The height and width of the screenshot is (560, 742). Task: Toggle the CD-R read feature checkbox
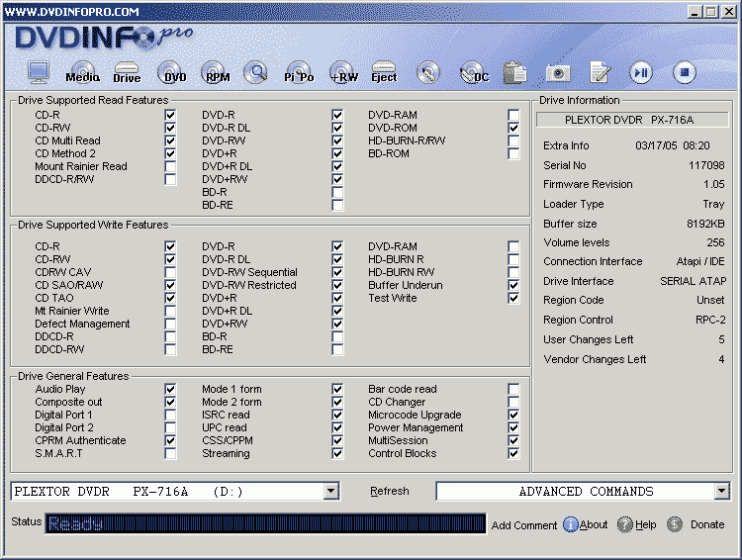[170, 115]
